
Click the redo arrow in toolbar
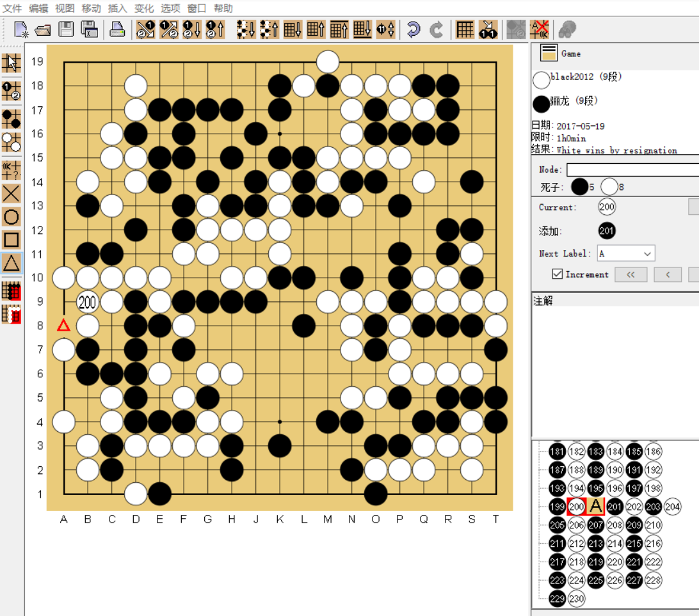[x=437, y=29]
